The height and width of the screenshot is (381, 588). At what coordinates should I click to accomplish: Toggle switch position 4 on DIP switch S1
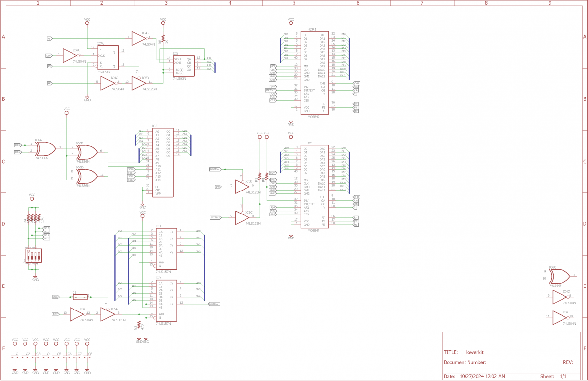39,256
